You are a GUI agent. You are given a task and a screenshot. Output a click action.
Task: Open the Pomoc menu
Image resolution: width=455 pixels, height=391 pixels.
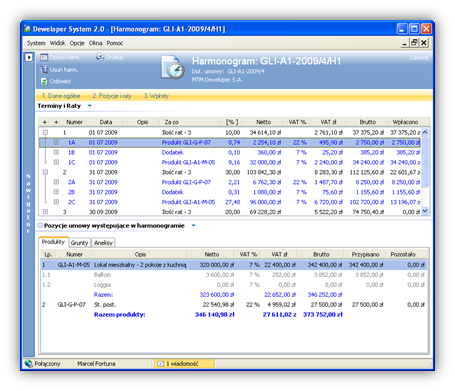[x=115, y=43]
